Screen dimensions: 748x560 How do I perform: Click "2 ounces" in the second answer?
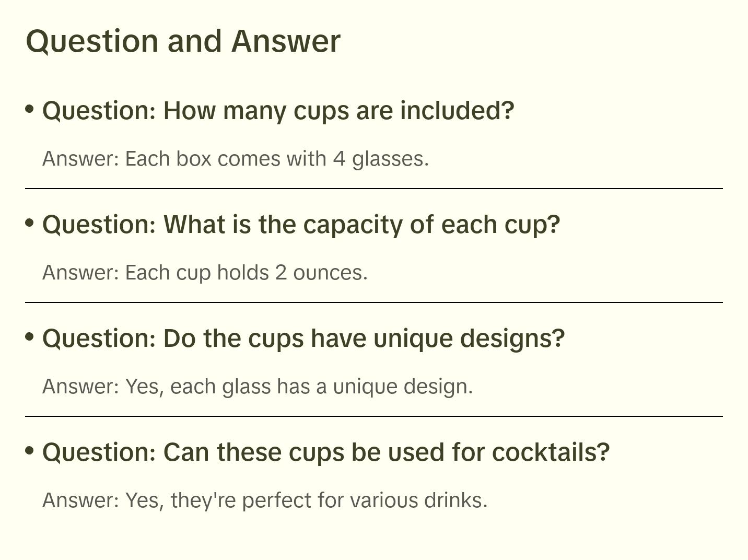321,273
